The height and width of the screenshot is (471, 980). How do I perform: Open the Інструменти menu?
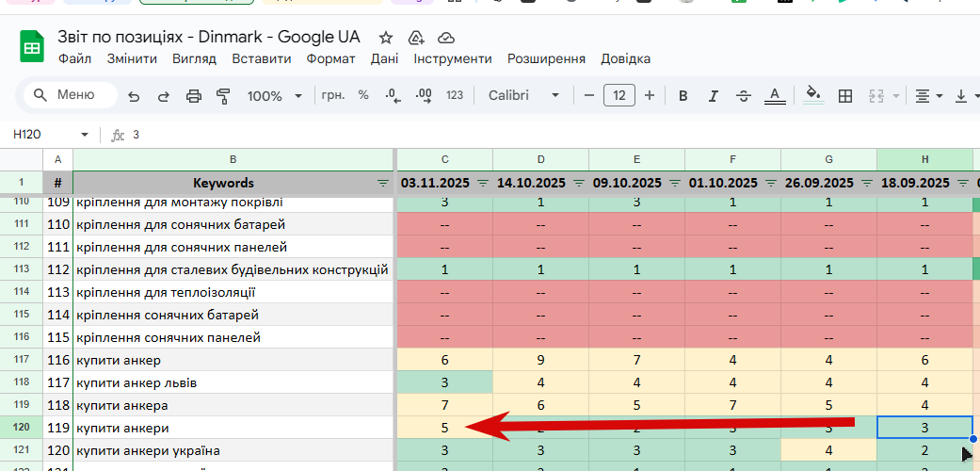tap(453, 58)
